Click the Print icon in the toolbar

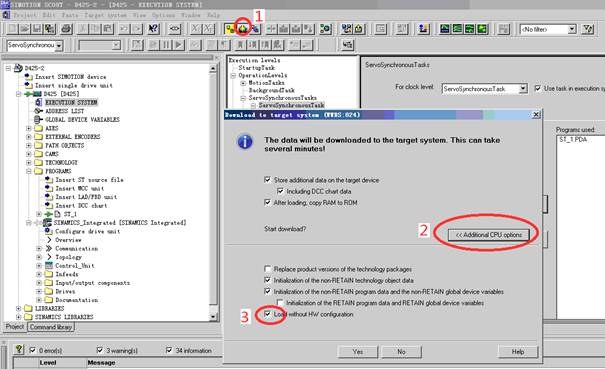[67, 29]
